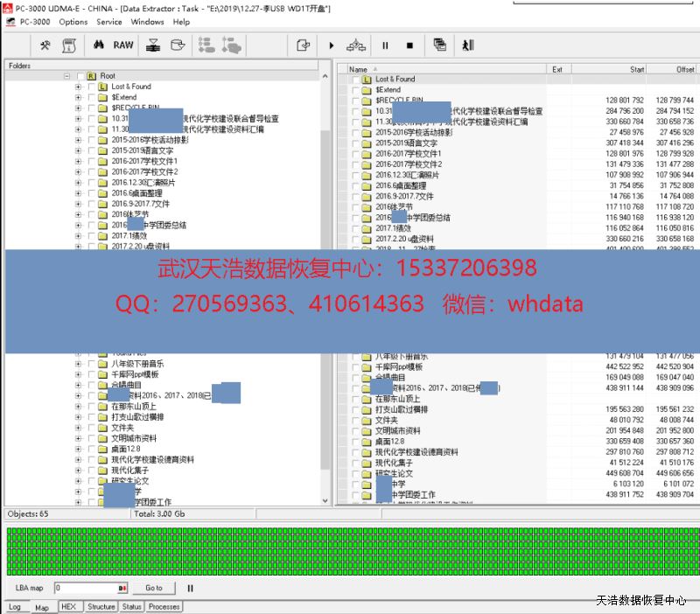
Task: Click the binoculars search icon in toolbar
Action: coord(99,45)
